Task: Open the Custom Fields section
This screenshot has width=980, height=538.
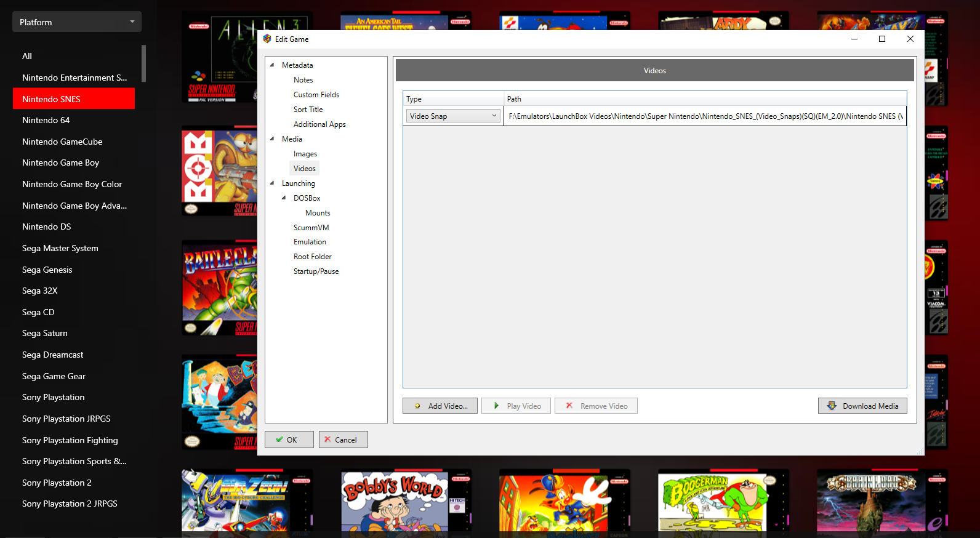Action: pos(316,95)
